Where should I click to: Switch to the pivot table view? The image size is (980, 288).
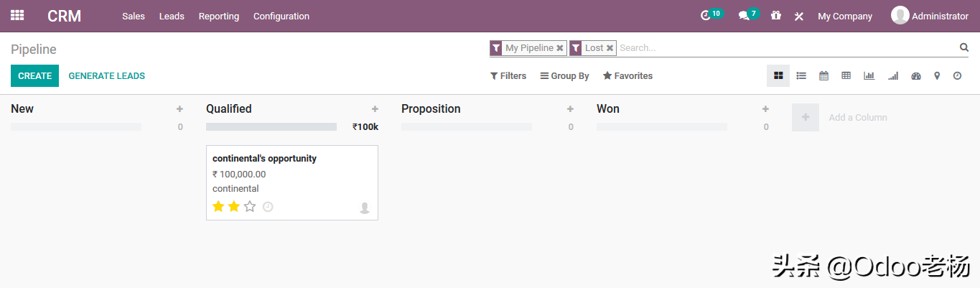[x=846, y=75]
